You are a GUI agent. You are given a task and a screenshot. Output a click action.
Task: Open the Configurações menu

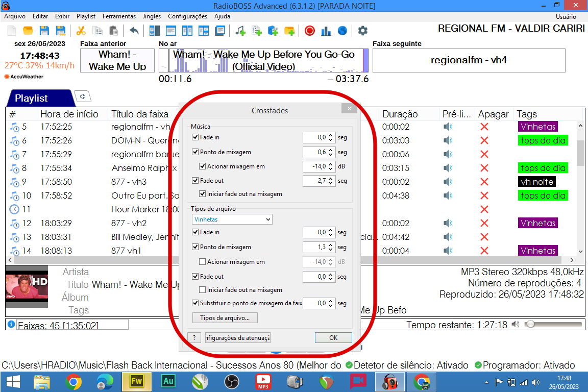[x=187, y=16]
